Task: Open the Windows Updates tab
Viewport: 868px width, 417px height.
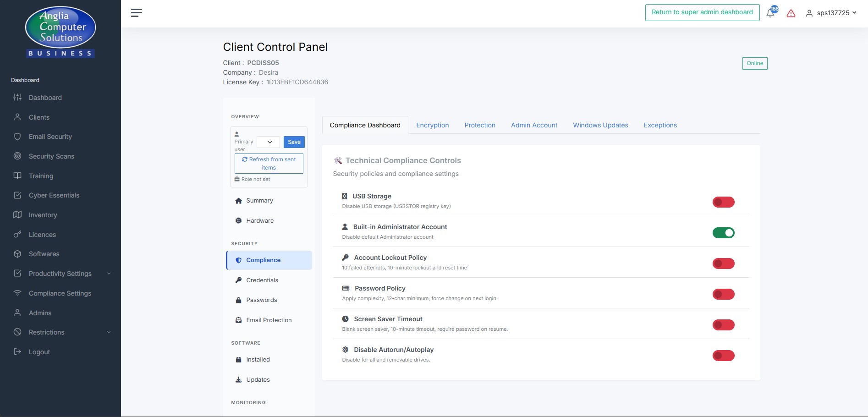Action: [600, 125]
